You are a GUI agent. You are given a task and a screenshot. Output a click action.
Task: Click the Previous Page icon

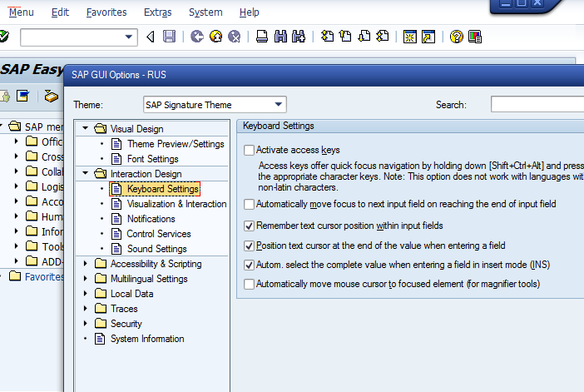click(345, 37)
